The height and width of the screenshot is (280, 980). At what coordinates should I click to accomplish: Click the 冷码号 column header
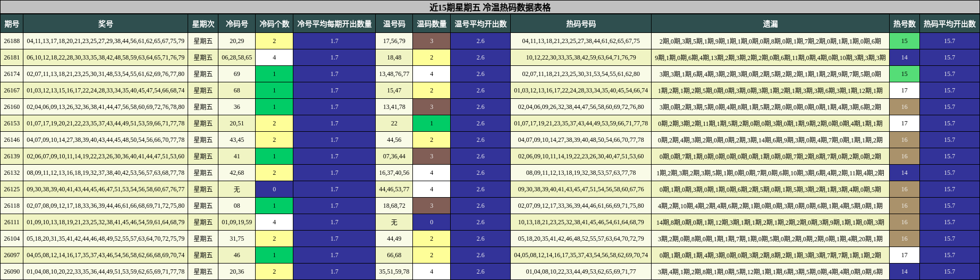coord(237,24)
